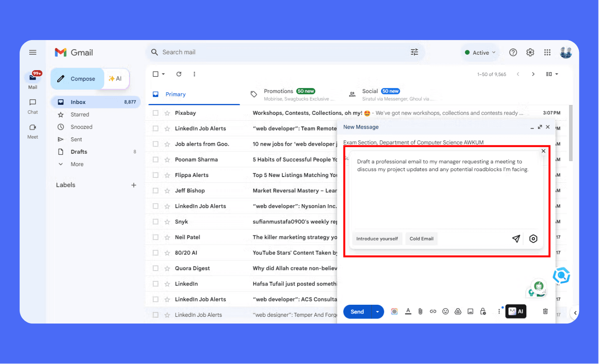Refresh the inbox list
Image resolution: width=599 pixels, height=364 pixels.
[179, 74]
